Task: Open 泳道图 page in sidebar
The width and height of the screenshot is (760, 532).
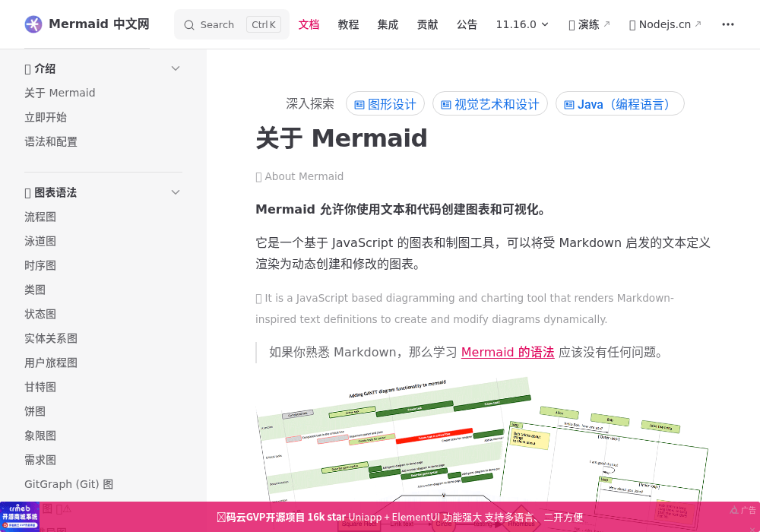Action: 40,241
